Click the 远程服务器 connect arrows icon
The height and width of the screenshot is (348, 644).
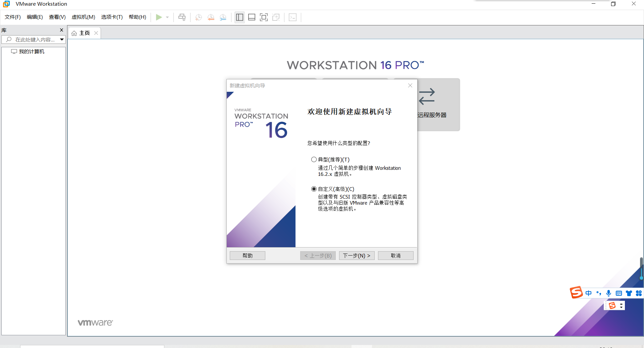pyautogui.click(x=427, y=96)
